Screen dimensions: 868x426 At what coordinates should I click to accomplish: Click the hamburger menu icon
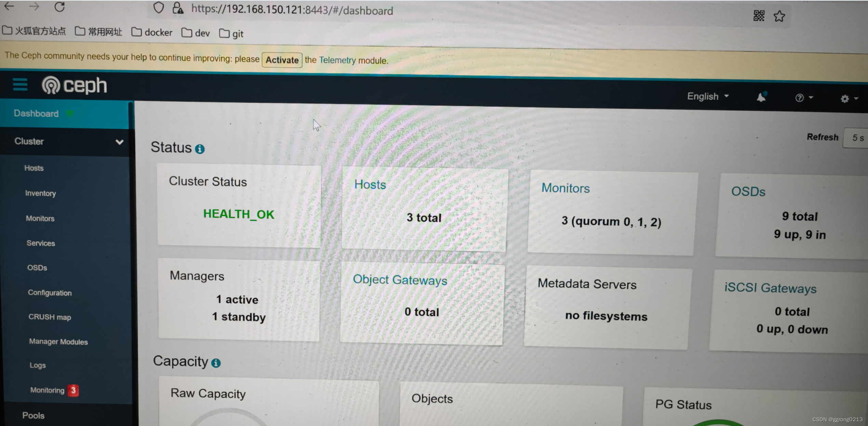(x=20, y=84)
